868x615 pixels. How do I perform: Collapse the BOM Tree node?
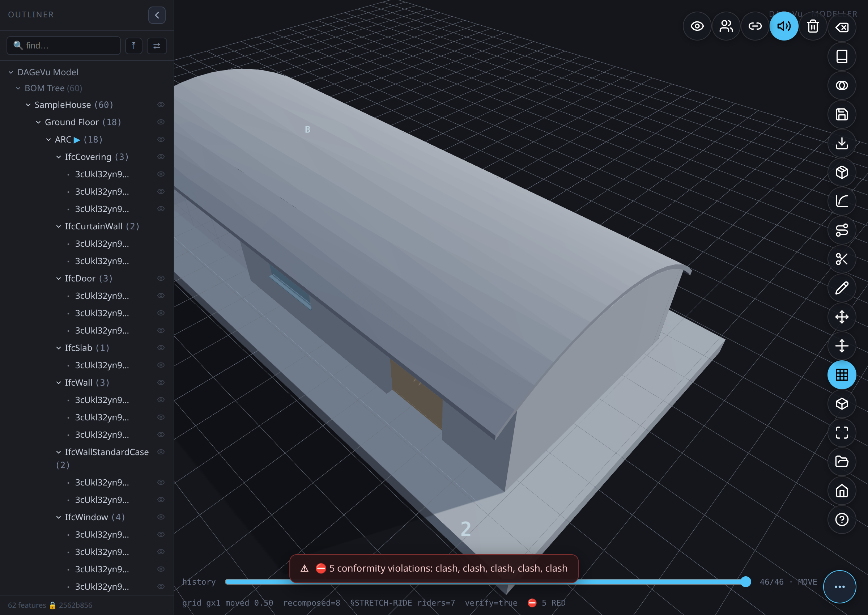(18, 88)
